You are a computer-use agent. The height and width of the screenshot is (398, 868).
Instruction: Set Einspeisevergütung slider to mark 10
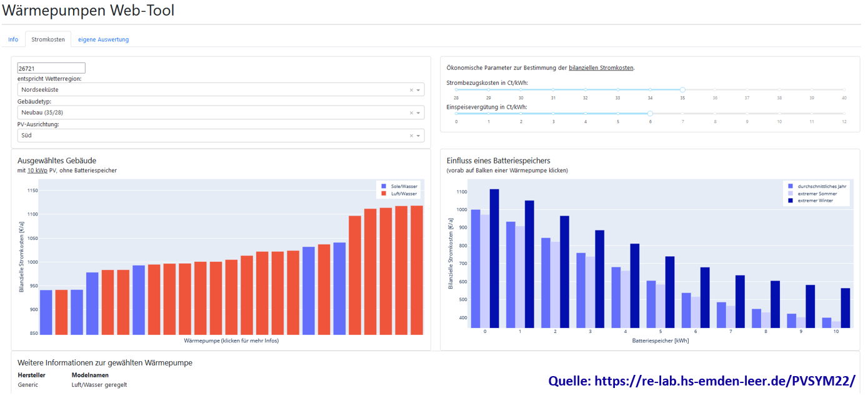tap(779, 114)
